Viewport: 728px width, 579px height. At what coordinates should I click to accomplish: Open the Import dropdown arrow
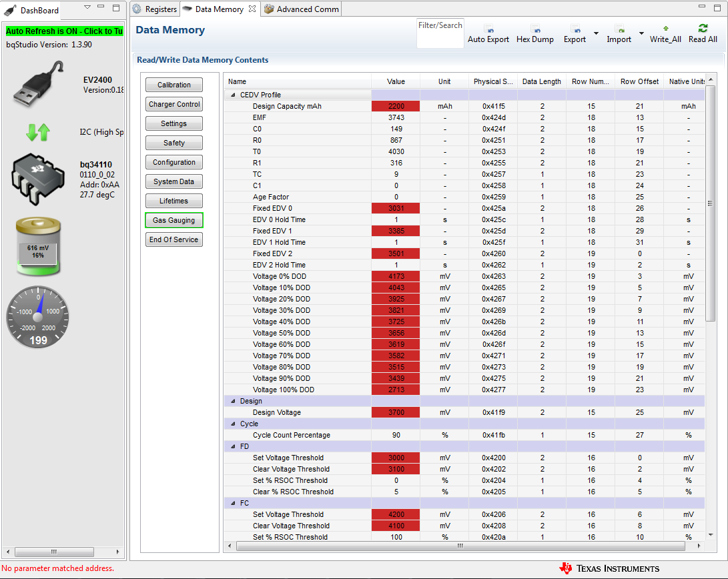(641, 33)
